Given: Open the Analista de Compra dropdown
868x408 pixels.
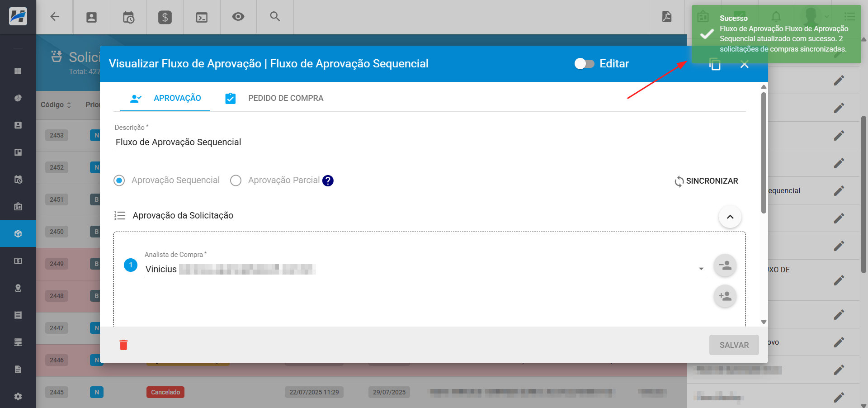Looking at the screenshot, I should 426,269.
